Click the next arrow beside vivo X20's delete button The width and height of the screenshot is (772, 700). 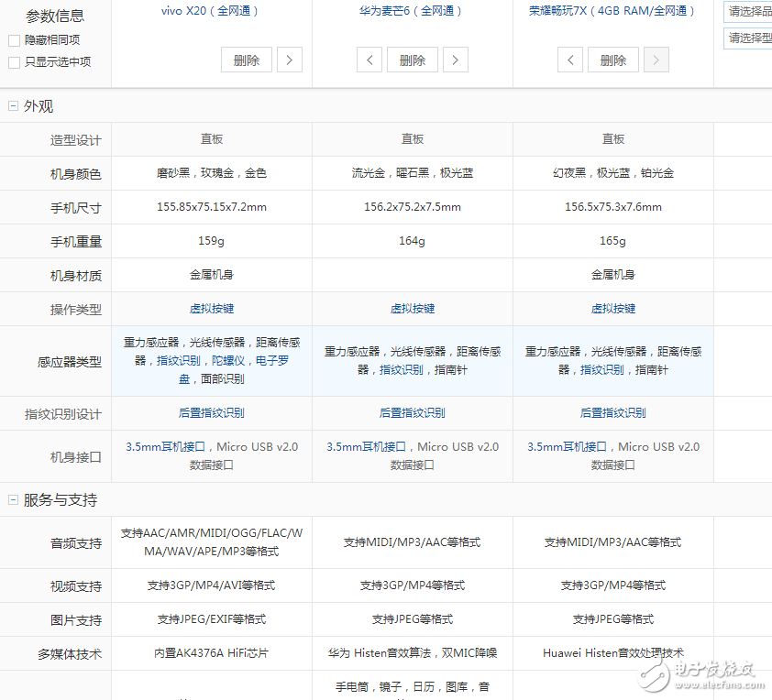(x=289, y=59)
